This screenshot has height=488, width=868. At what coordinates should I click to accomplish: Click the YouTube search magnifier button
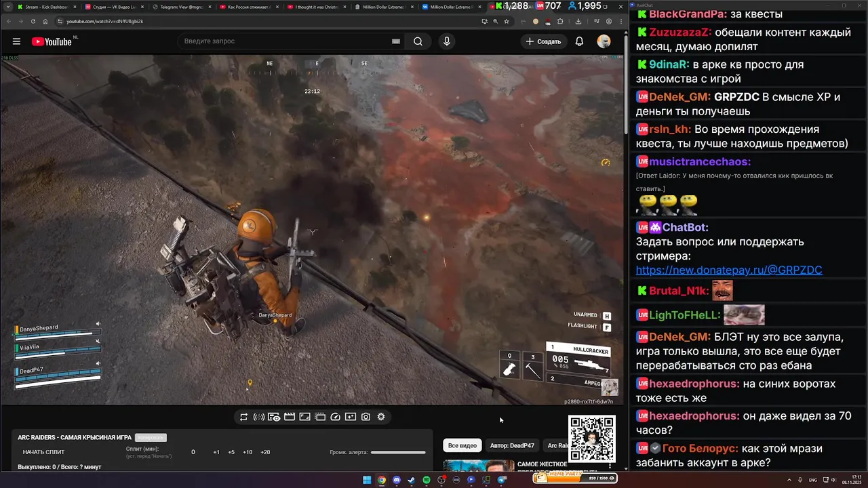(418, 41)
